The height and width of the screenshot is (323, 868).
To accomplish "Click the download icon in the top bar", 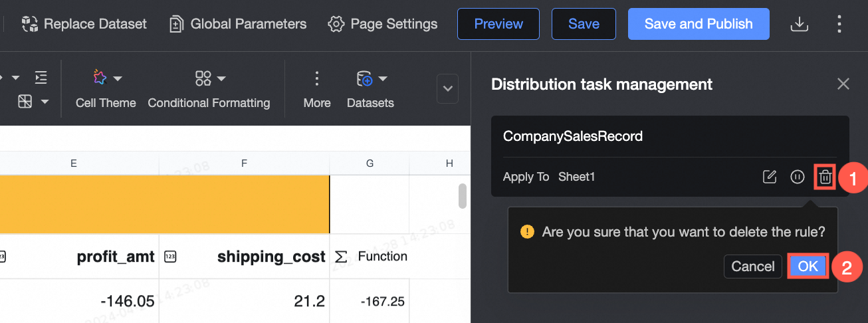I will (799, 25).
